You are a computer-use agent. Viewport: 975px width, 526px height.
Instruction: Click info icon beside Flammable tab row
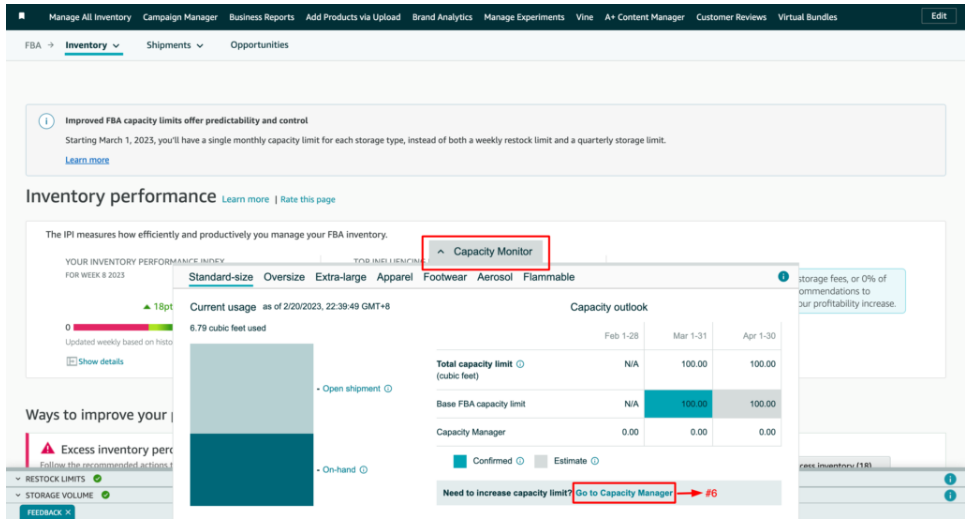coord(783,277)
